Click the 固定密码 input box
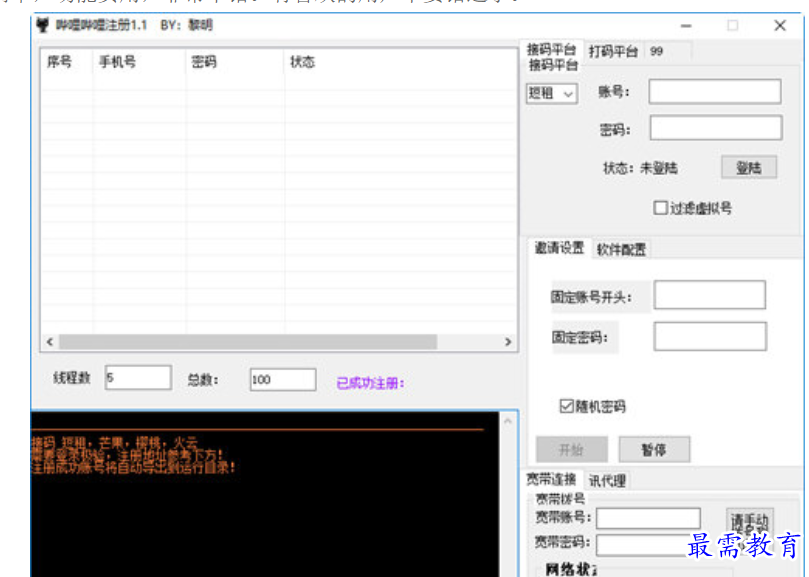The height and width of the screenshot is (577, 809). pyautogui.click(x=710, y=336)
